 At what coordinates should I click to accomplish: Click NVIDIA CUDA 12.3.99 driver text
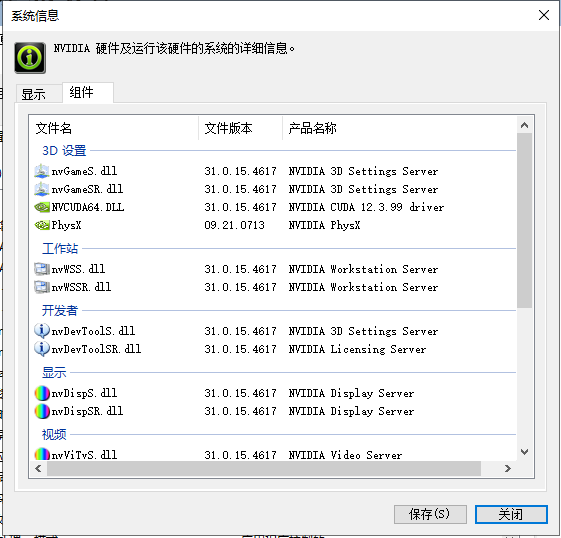[366, 207]
